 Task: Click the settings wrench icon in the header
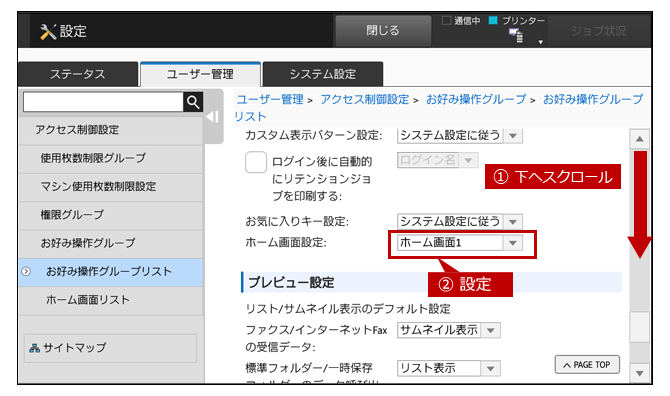pos(48,32)
